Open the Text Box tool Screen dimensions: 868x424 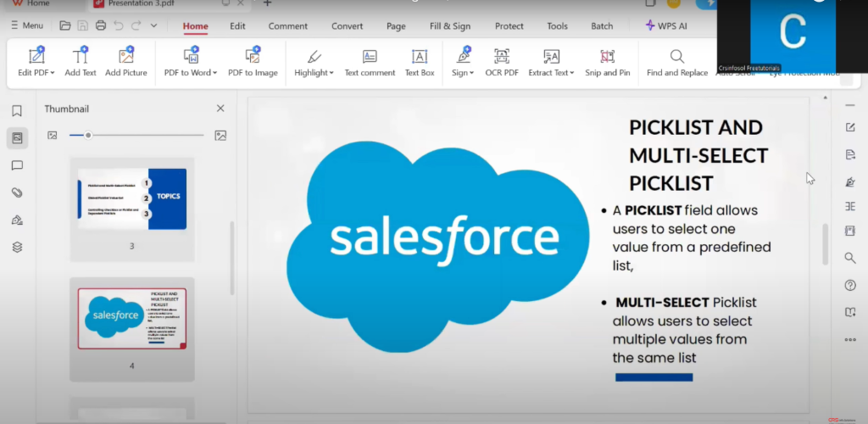(419, 58)
